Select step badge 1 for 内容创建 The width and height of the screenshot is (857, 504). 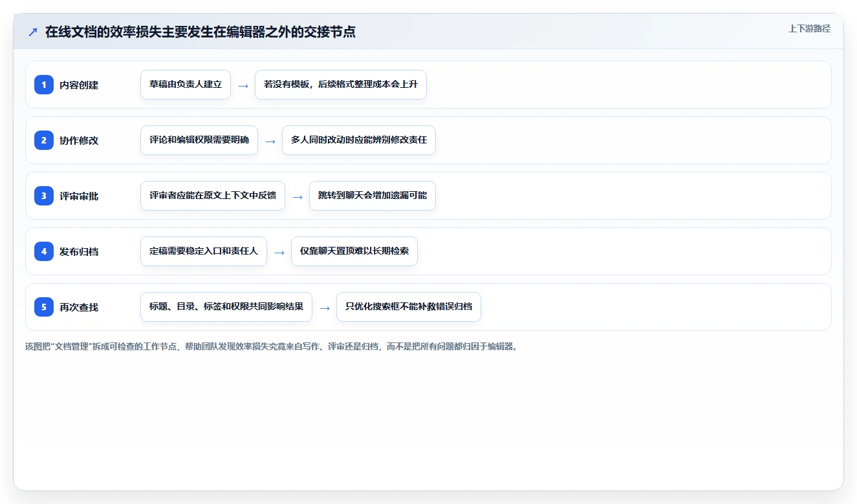(44, 85)
